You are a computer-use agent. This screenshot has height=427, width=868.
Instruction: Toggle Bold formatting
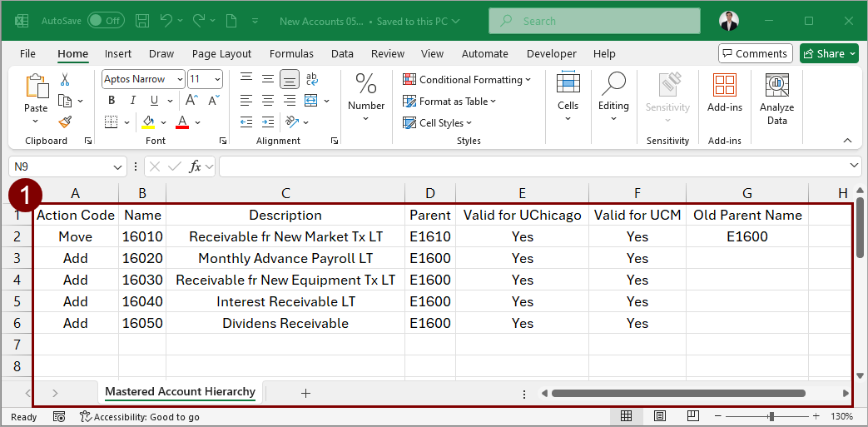tap(112, 101)
